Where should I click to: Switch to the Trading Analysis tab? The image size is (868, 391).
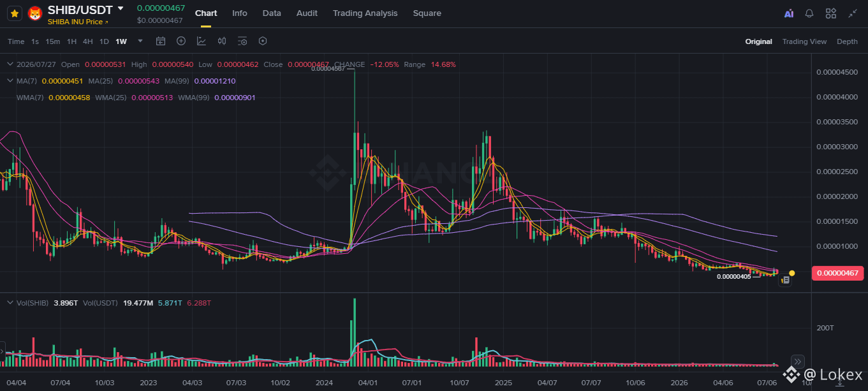coord(365,13)
